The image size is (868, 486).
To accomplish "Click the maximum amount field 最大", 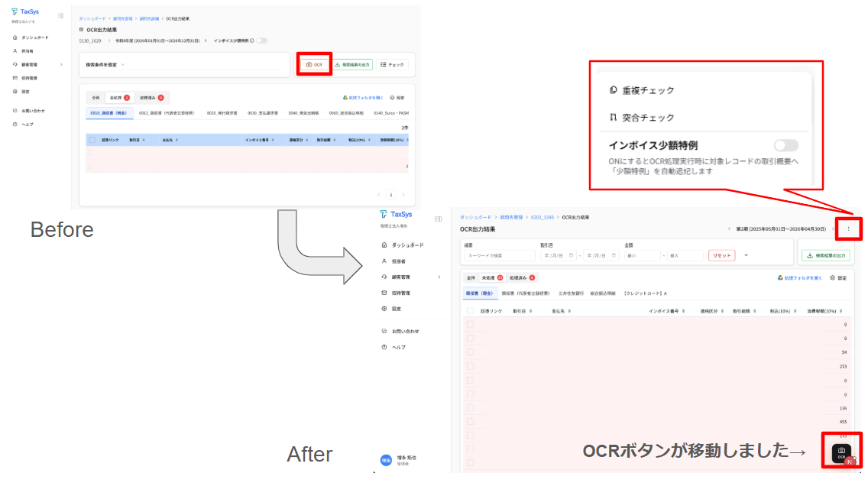I will click(x=685, y=256).
